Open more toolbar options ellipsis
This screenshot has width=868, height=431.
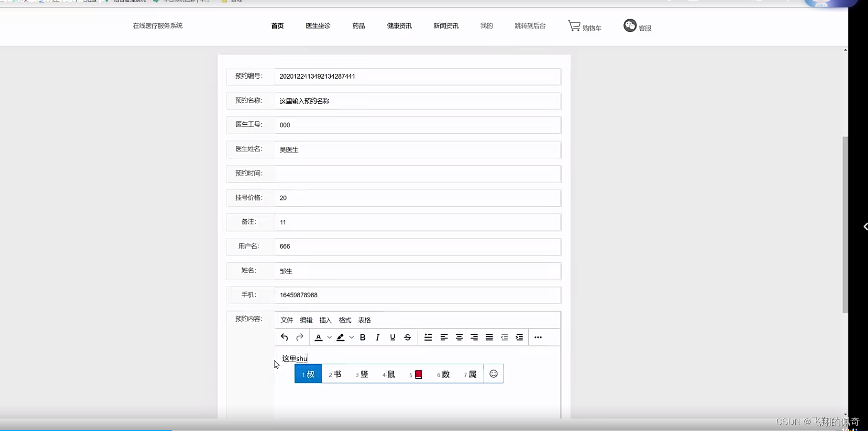coord(538,337)
